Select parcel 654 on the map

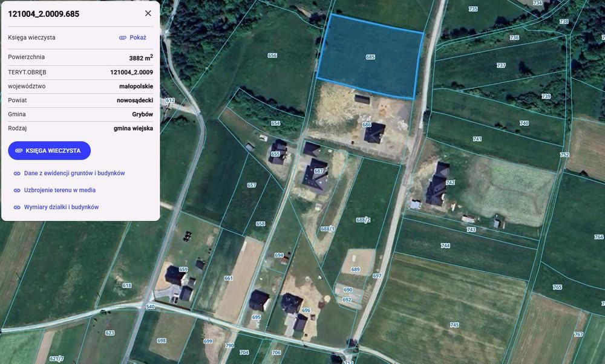[275, 123]
